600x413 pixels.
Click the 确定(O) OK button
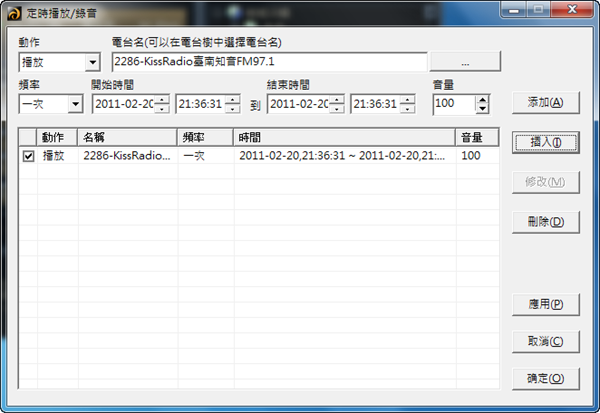pos(546,379)
